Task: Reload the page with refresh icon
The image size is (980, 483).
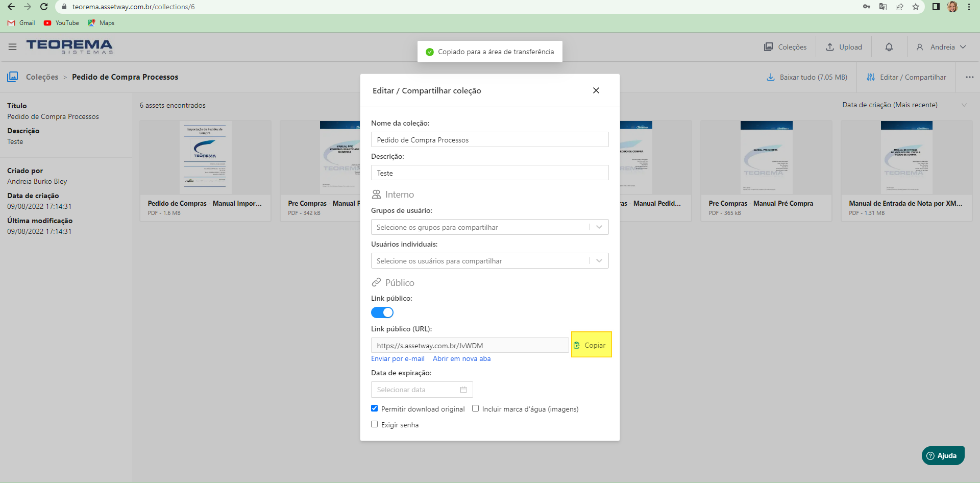Action: click(44, 7)
